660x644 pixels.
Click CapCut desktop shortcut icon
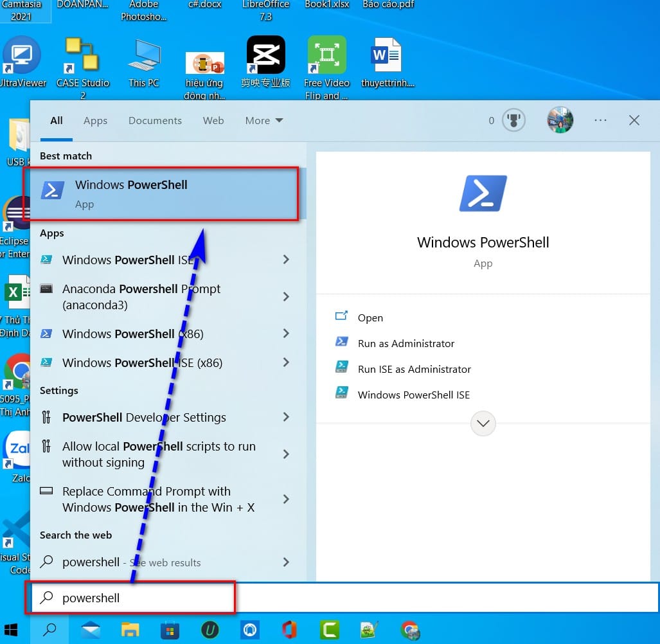click(x=265, y=62)
